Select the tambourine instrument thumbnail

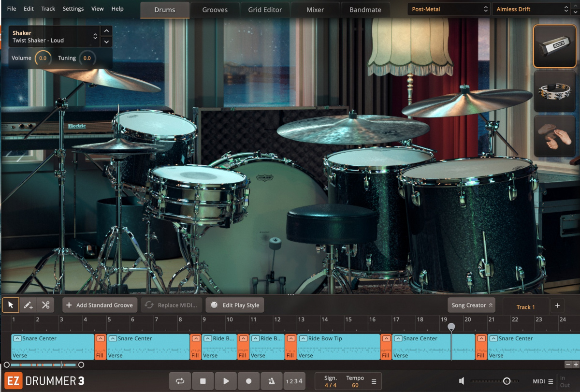pyautogui.click(x=554, y=92)
